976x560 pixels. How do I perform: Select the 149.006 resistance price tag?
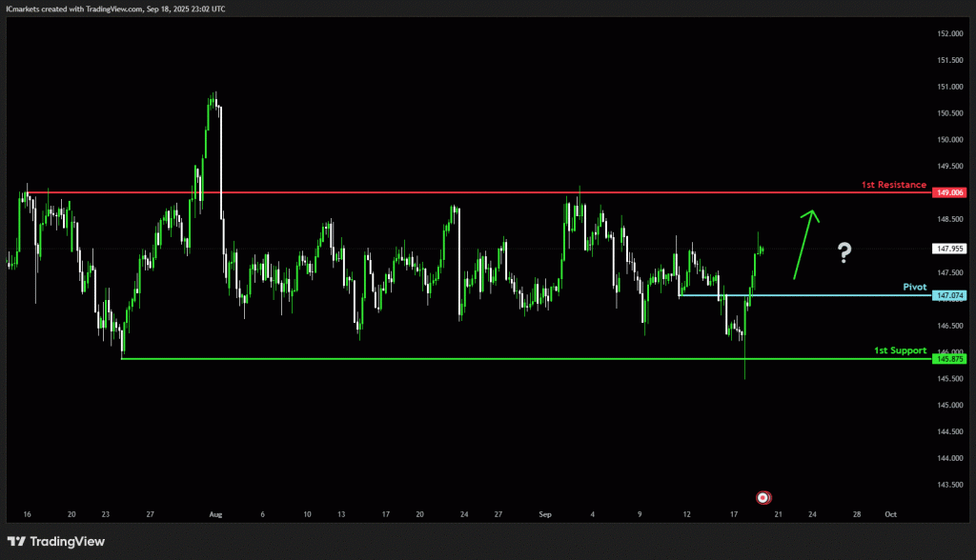tap(949, 193)
